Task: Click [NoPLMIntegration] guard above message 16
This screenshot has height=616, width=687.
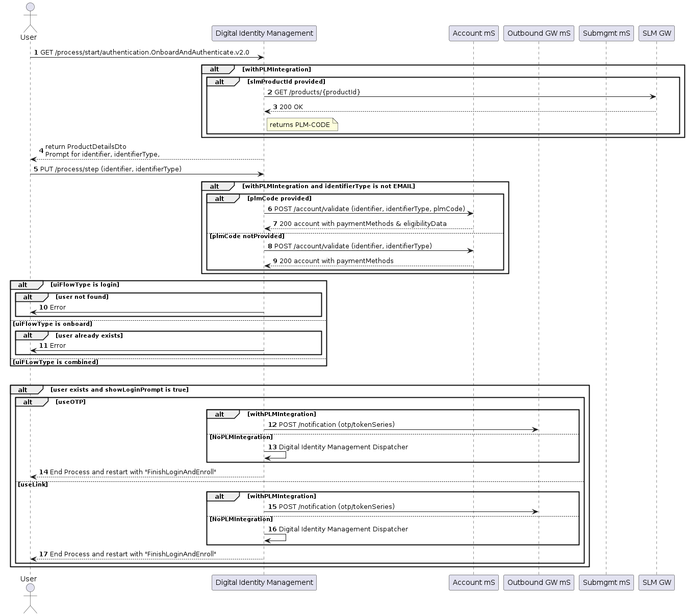Action: coord(241,519)
